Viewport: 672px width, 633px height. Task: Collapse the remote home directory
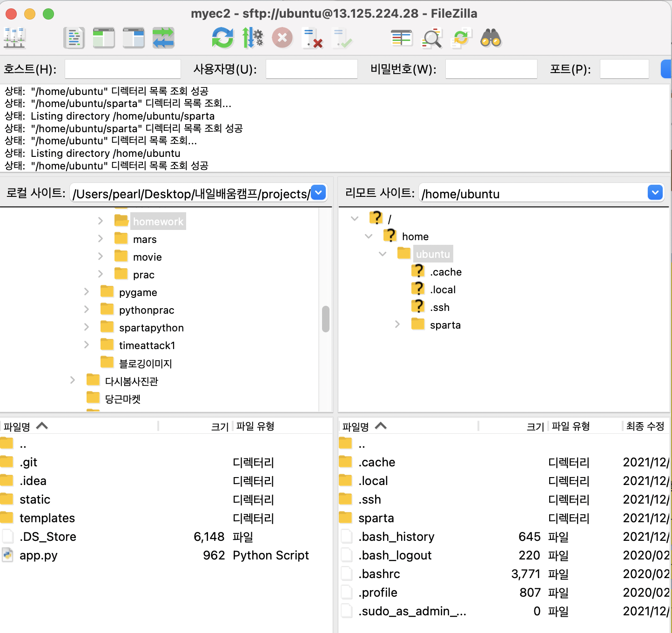369,236
